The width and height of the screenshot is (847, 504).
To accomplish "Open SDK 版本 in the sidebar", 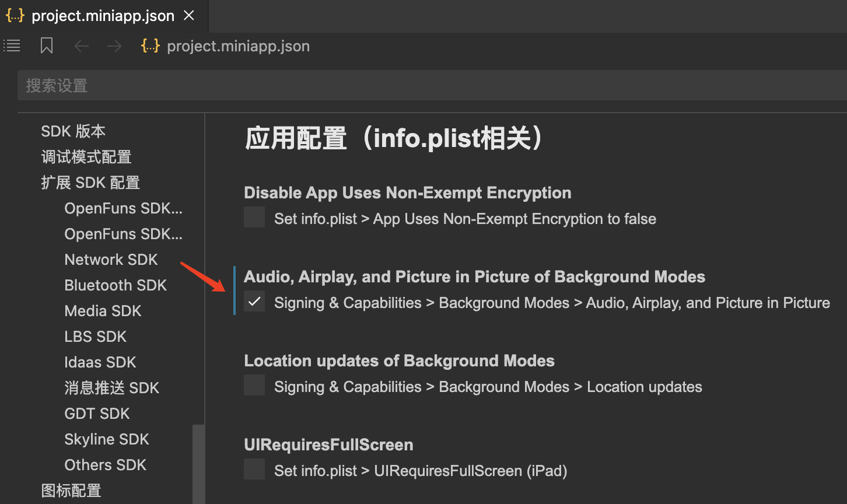I will pos(73,131).
